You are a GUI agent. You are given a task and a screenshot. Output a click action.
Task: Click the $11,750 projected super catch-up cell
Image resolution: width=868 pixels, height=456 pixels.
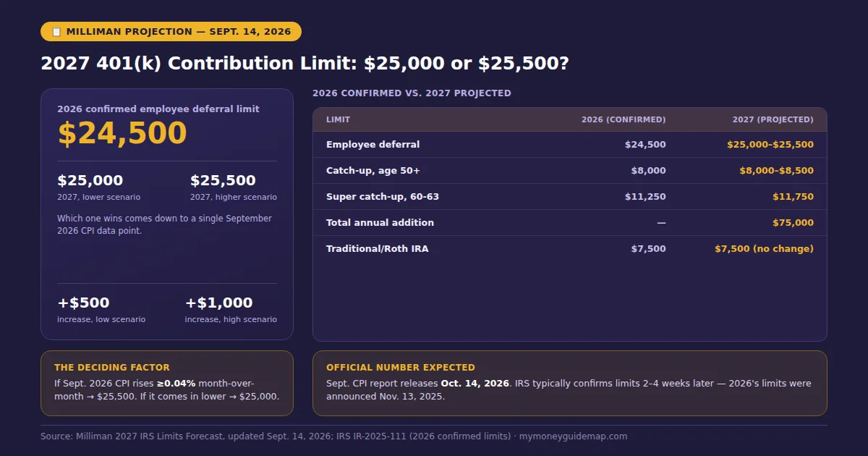(x=793, y=196)
